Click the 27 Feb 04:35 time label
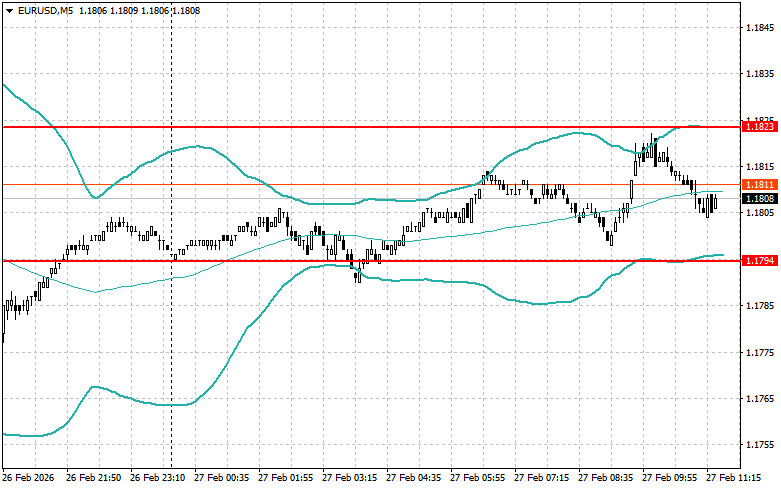This screenshot has width=781, height=489. 413,477
